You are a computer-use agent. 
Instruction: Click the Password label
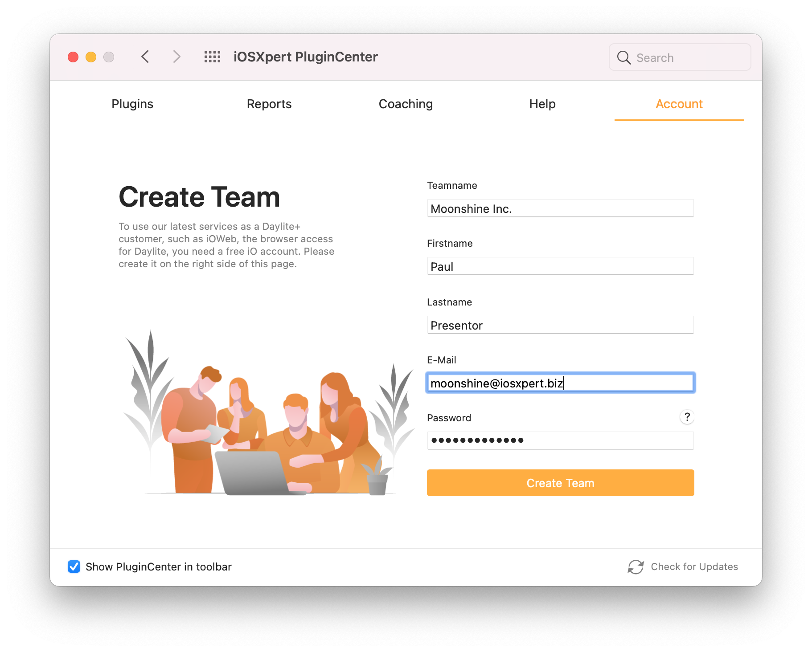(x=449, y=418)
